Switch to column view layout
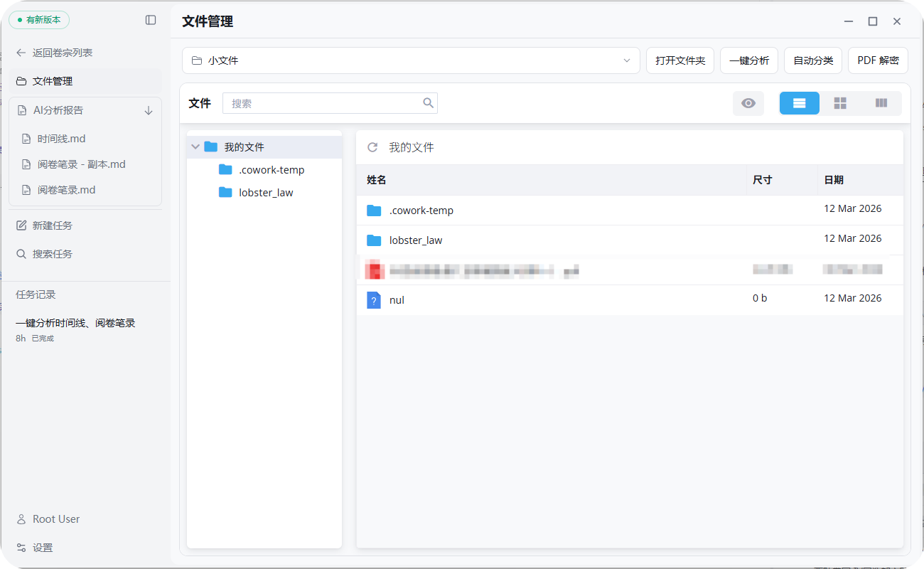The image size is (924, 569). pos(881,103)
